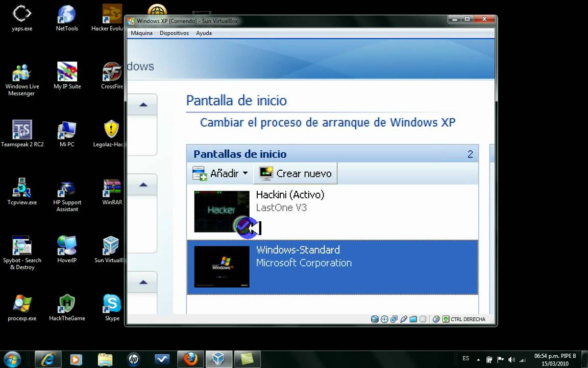Viewport: 588px width, 368px height.
Task: Collapse the first sidebar panel arrow
Action: click(x=143, y=105)
